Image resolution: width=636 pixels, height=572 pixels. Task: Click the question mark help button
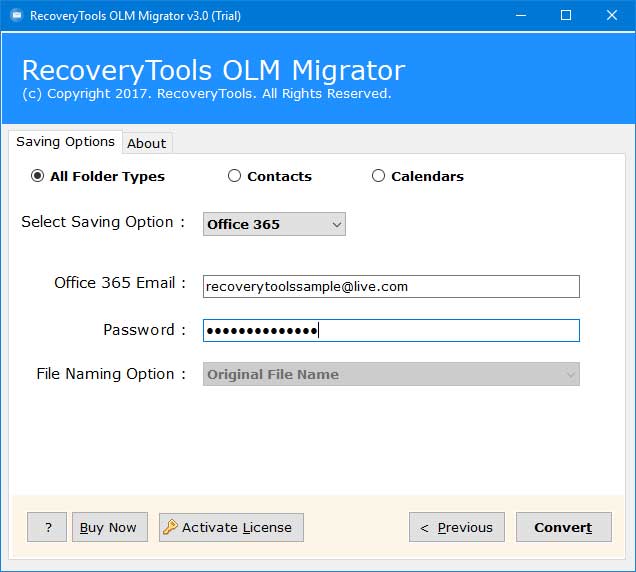point(47,527)
